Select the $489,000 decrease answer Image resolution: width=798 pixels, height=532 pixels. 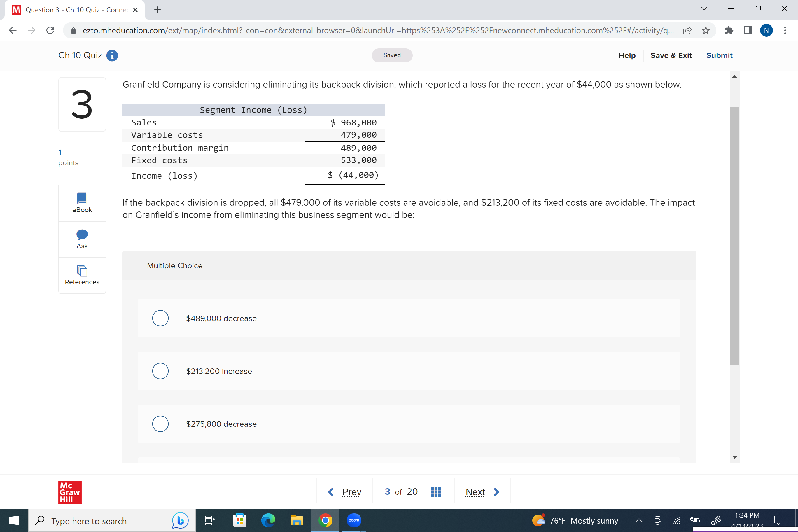(x=160, y=318)
